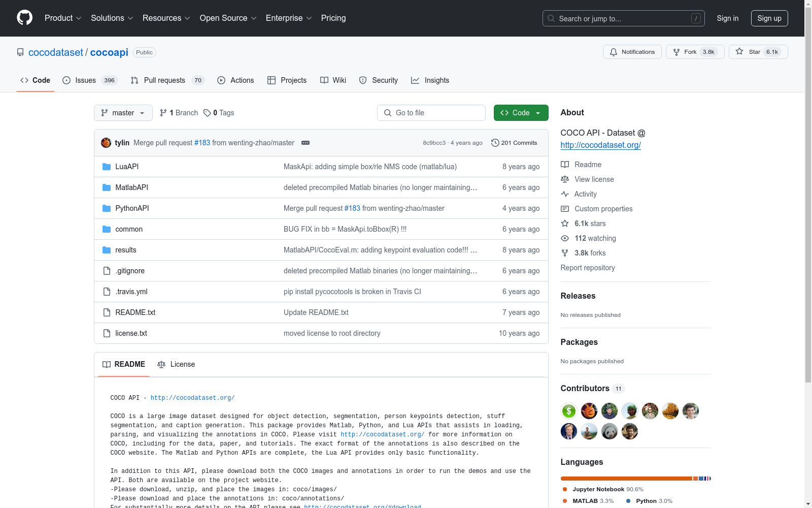The height and width of the screenshot is (508, 812).
Task: Click the common folder icon
Action: 107,229
